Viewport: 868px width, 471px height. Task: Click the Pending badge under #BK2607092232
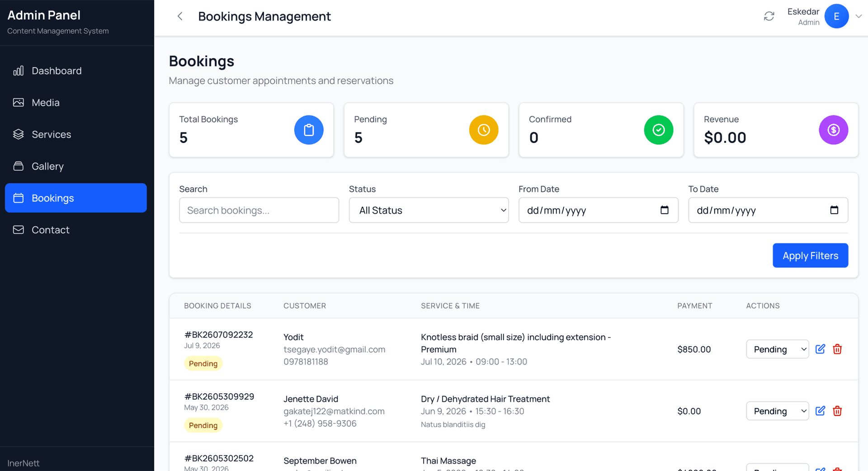pos(203,363)
